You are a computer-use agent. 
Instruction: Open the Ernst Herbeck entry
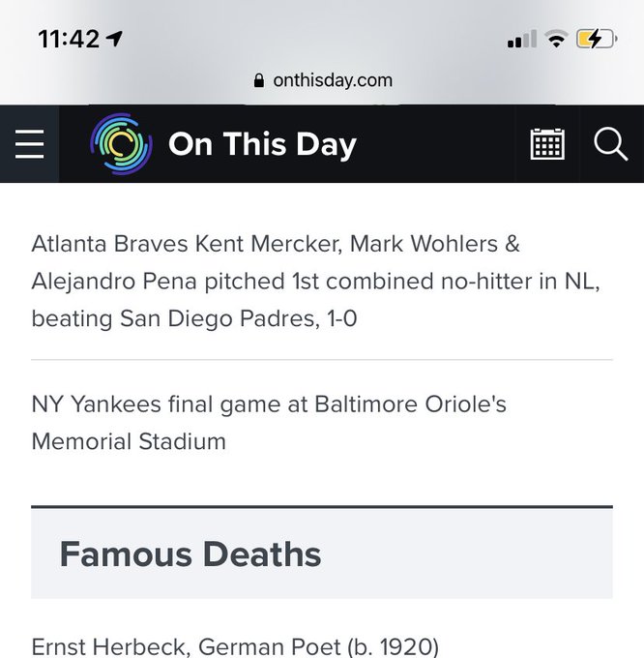235,646
